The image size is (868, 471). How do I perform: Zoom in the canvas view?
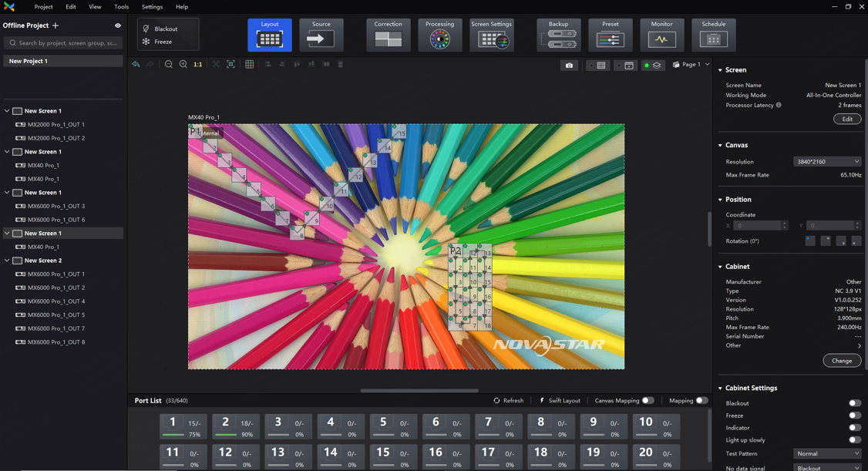coord(183,64)
